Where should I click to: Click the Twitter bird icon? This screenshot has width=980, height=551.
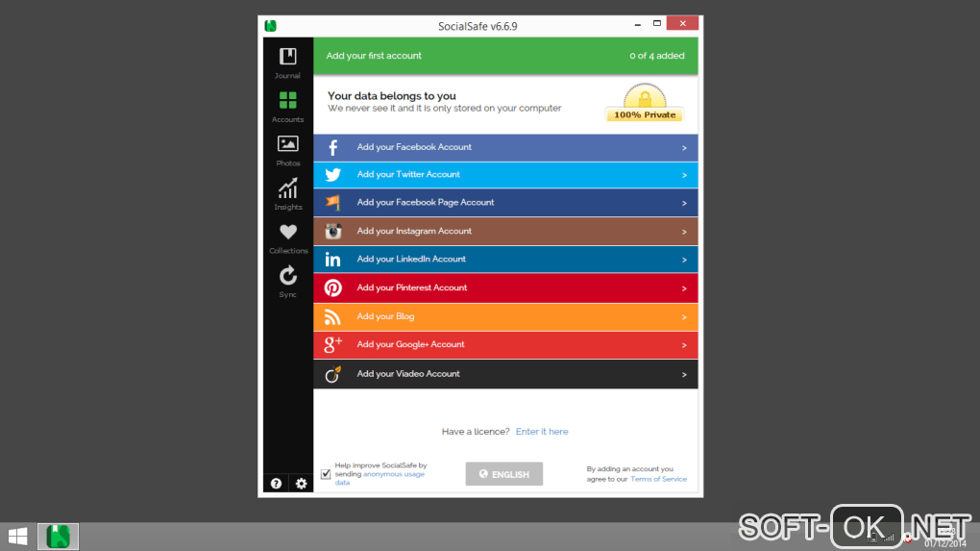coord(333,174)
